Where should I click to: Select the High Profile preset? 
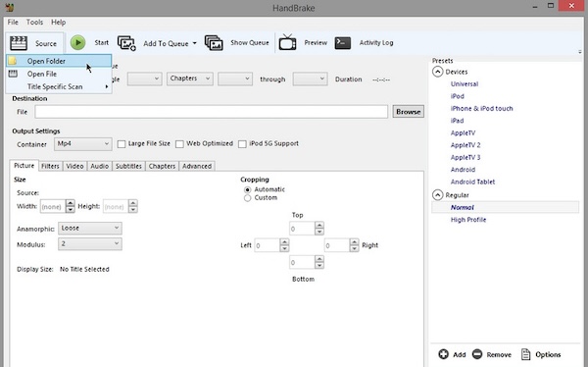468,220
